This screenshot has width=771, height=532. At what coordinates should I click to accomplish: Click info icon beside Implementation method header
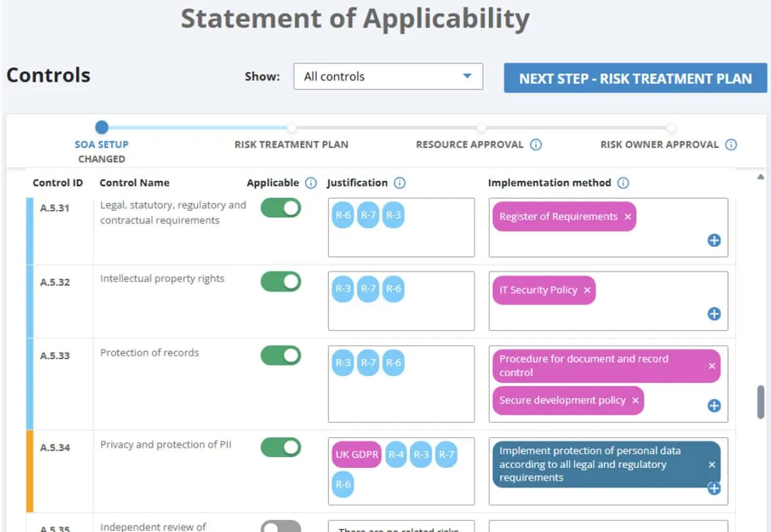pos(623,183)
